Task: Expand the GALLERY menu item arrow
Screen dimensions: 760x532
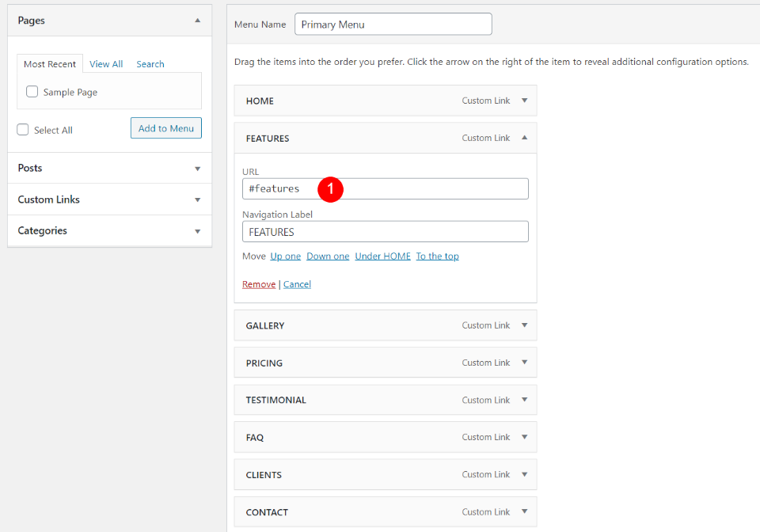Action: point(524,325)
